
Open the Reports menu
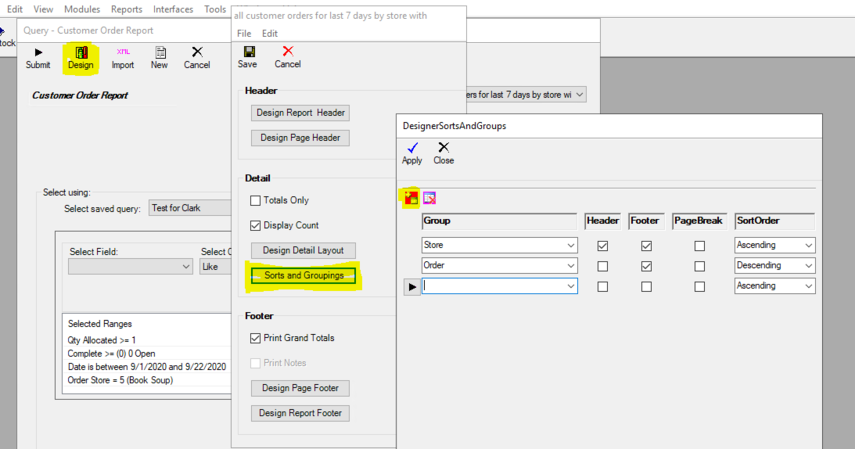[127, 9]
